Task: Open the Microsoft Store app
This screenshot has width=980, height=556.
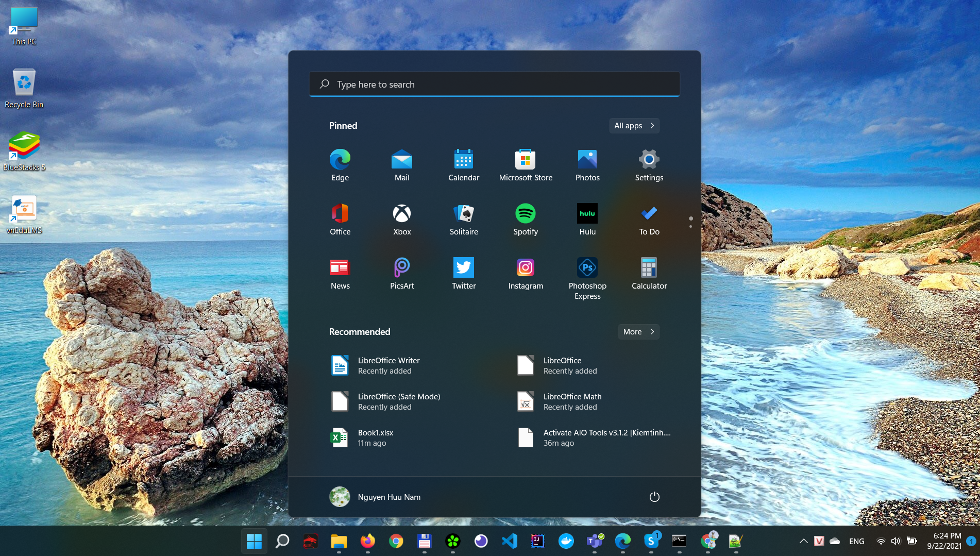Action: [526, 165]
